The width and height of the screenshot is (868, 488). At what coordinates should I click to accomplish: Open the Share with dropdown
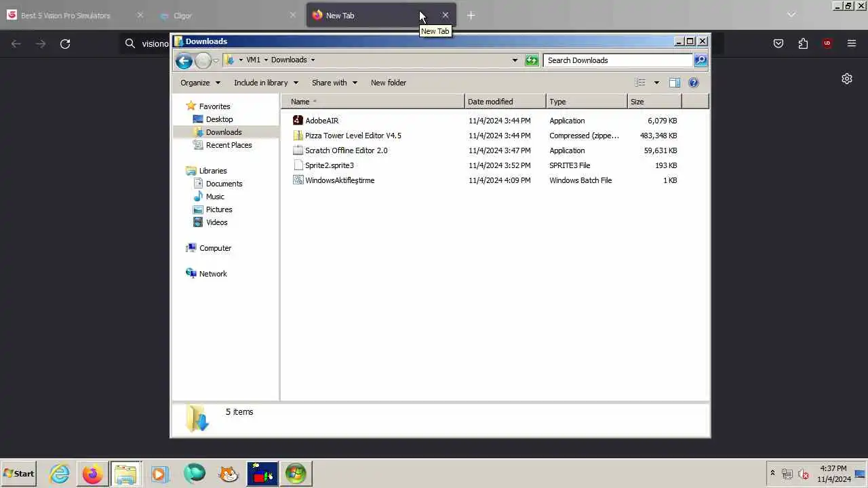[x=334, y=83]
